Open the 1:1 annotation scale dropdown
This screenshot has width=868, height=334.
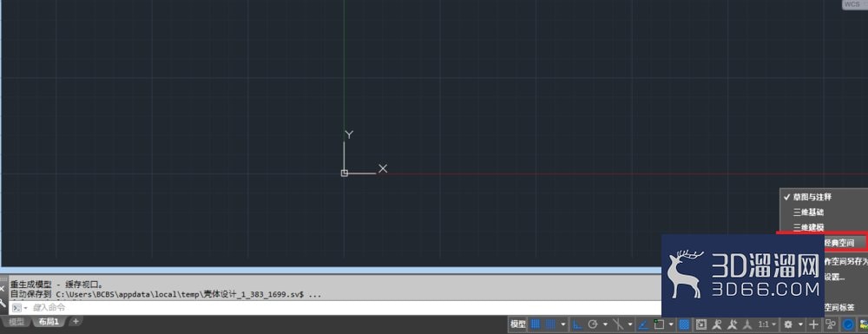767,324
